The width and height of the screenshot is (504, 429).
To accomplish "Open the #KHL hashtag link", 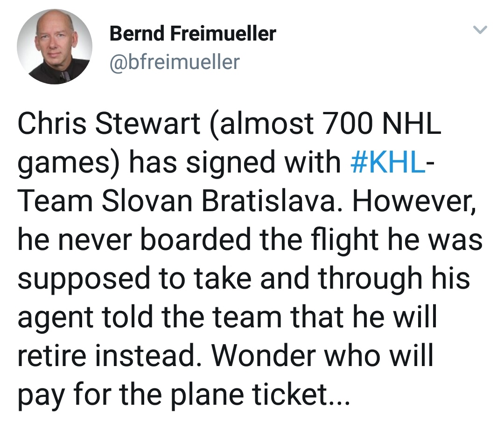I will click(387, 162).
